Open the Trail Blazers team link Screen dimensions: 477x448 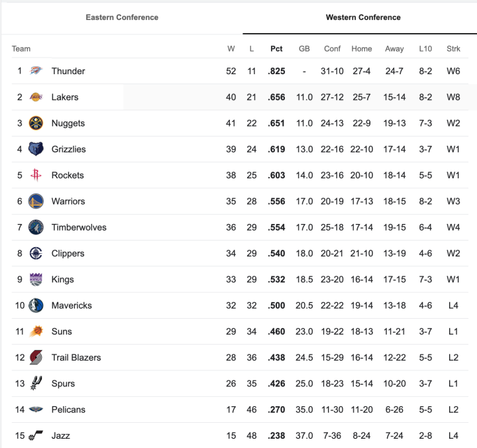coord(76,358)
